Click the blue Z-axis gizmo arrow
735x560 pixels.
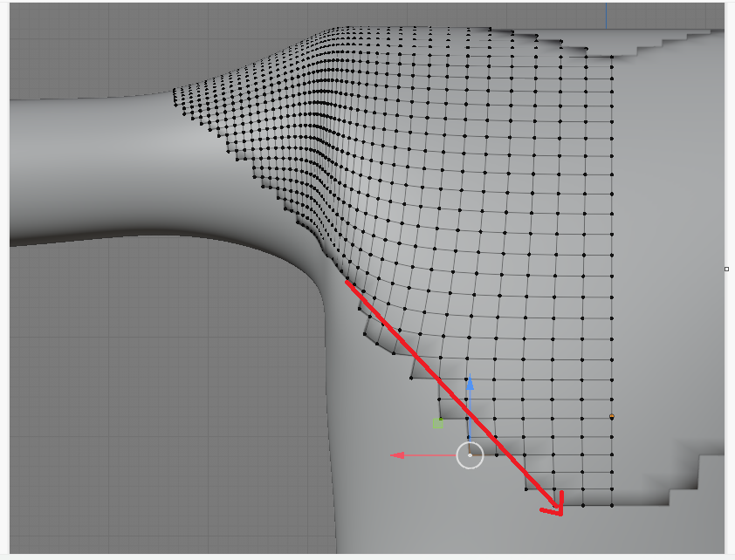pyautogui.click(x=470, y=383)
